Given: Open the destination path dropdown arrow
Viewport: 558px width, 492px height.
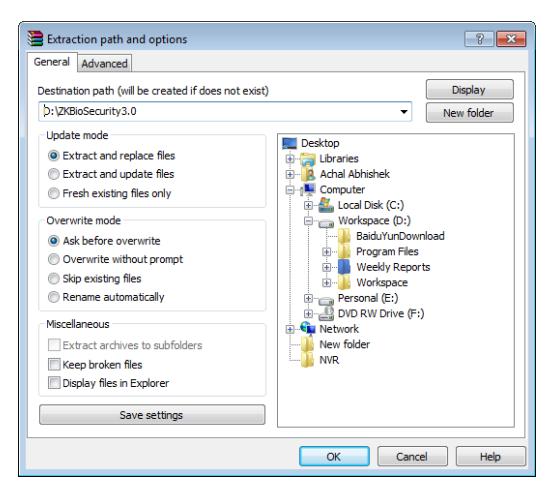Looking at the screenshot, I should tap(404, 112).
